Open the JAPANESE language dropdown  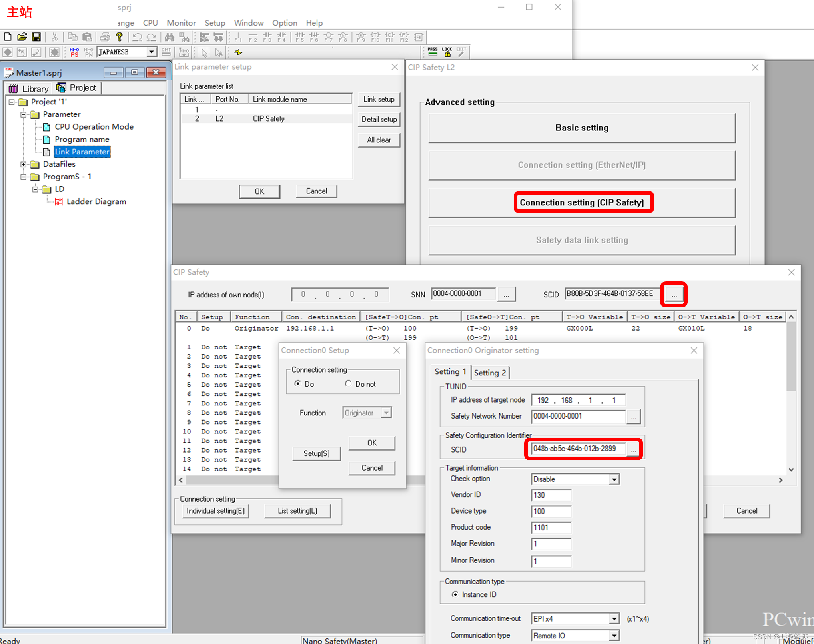152,52
